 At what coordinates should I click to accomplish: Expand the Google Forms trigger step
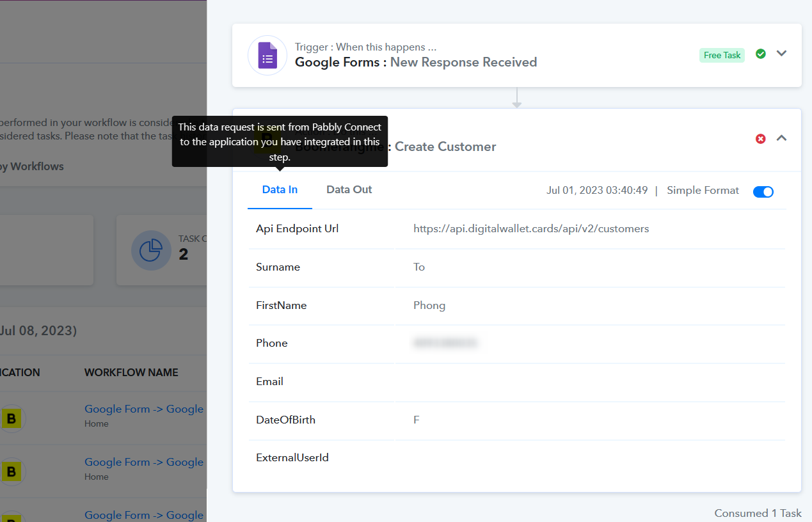point(781,54)
